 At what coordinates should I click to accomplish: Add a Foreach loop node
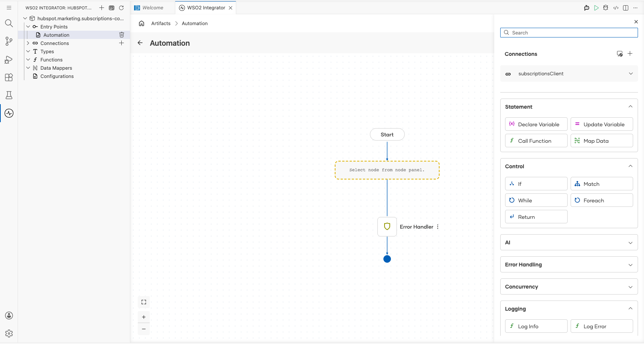click(x=602, y=200)
